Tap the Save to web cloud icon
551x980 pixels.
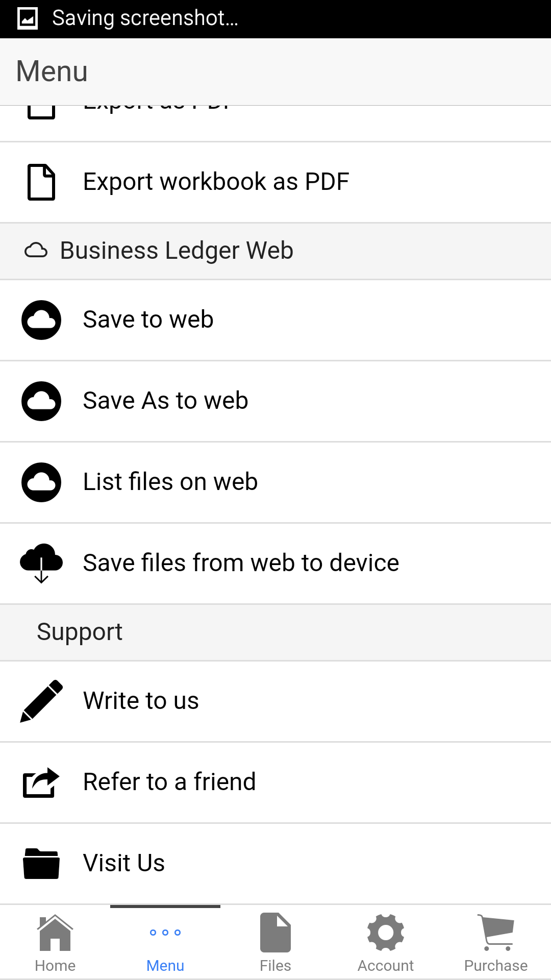point(41,320)
